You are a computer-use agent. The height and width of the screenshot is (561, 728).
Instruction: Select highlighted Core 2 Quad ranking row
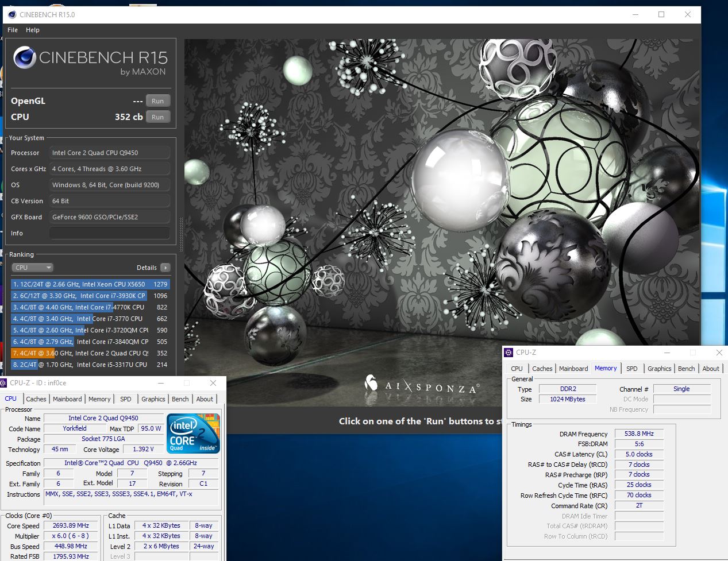coord(90,353)
